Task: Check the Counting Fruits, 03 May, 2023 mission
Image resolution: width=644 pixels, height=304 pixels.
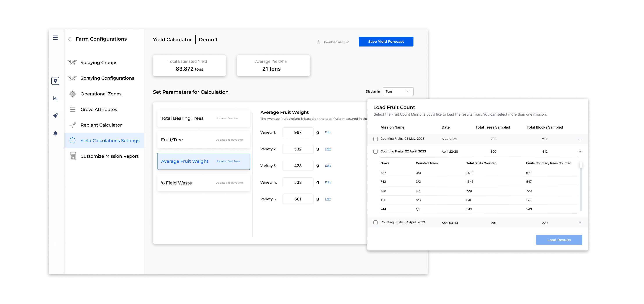Action: pos(375,139)
